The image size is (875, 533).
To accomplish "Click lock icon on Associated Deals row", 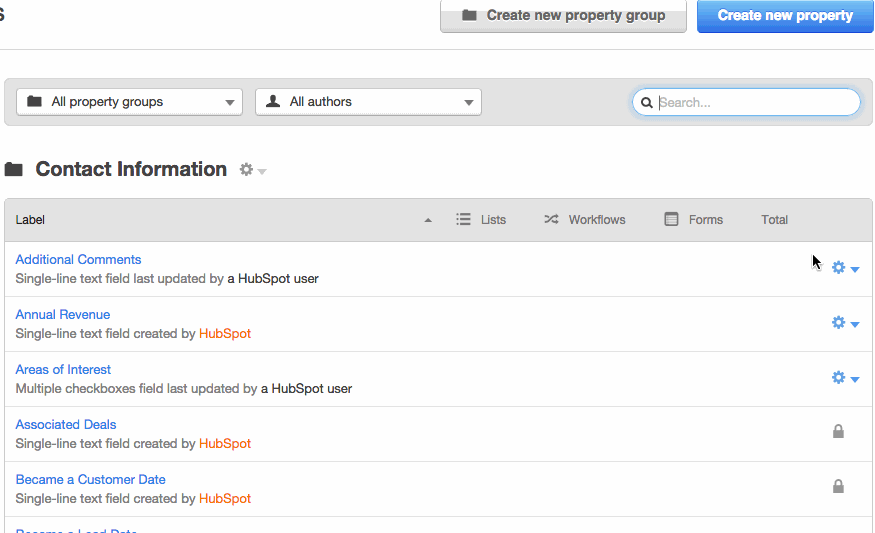I will point(838,431).
